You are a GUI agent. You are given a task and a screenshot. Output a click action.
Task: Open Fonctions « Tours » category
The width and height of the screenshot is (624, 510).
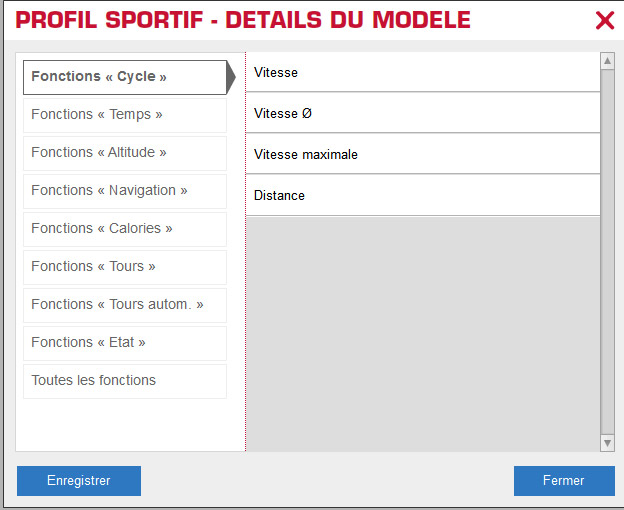125,267
